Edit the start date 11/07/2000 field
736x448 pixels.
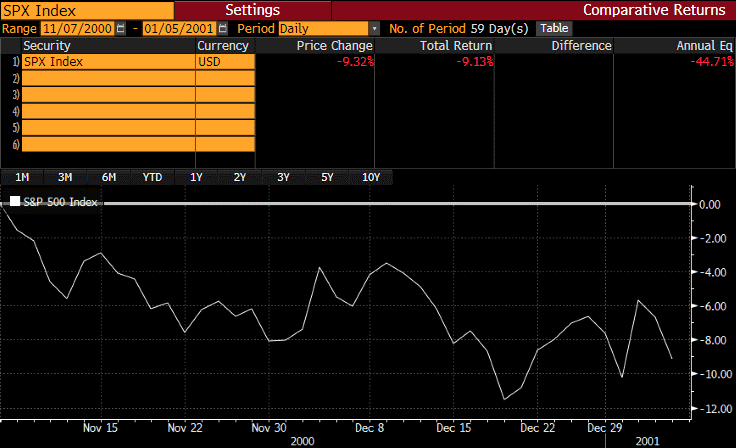[x=77, y=29]
